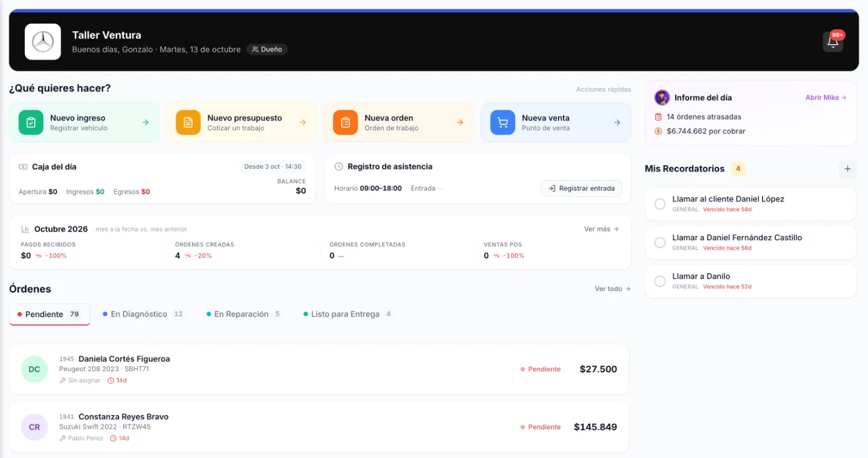The height and width of the screenshot is (458, 868).
Task: Click the 14d clock icon on Daniela's order
Action: [x=111, y=380]
